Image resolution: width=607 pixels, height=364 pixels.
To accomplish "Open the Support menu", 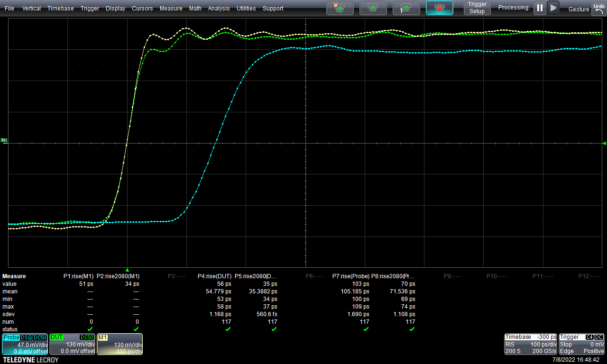I will [273, 9].
